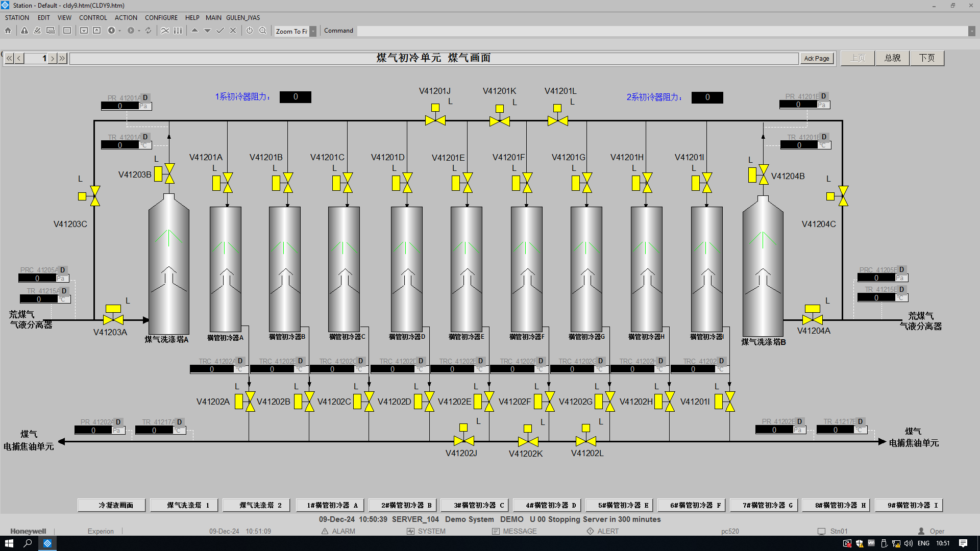Click valve V41201J on top header
The width and height of the screenshot is (980, 551).
435,120
